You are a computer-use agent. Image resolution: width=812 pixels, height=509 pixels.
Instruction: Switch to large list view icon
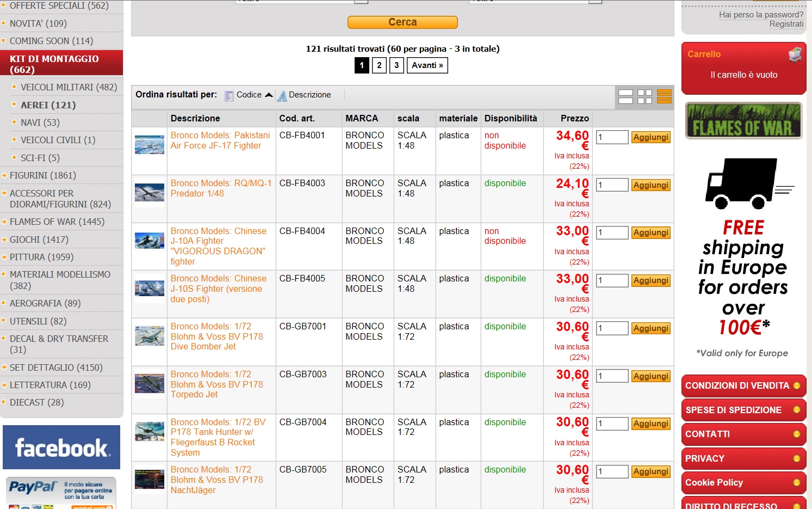625,96
